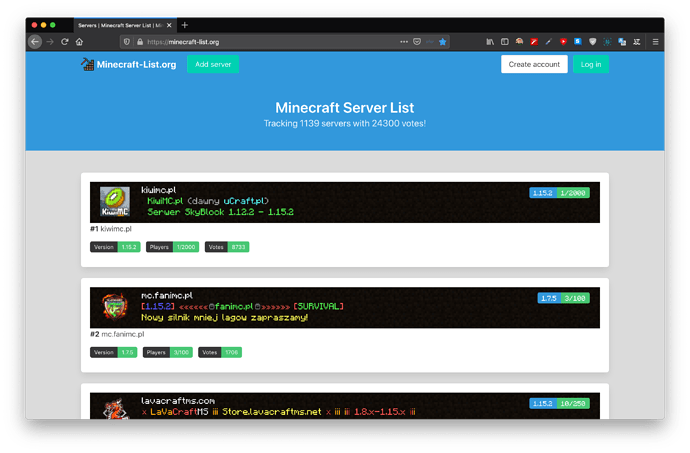
Task: Open the Minecraft-List.org home link
Action: (x=136, y=65)
